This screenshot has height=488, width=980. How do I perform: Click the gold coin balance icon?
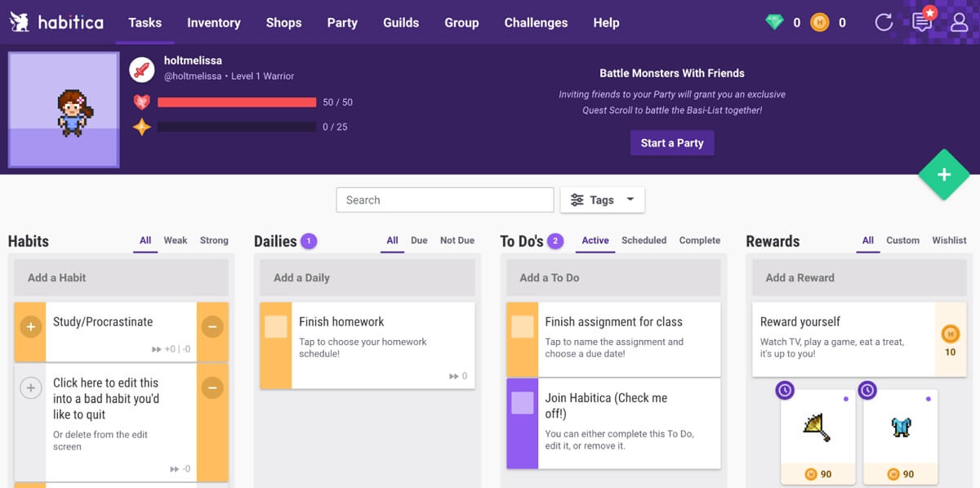[x=820, y=23]
